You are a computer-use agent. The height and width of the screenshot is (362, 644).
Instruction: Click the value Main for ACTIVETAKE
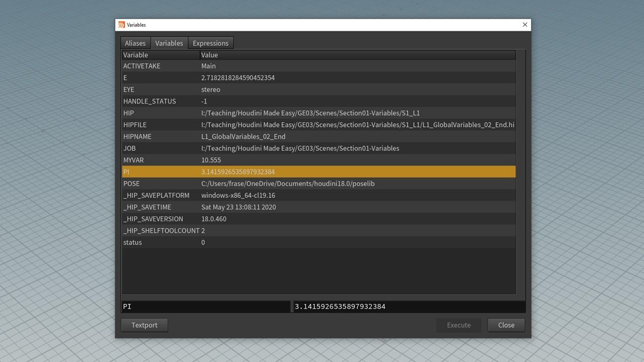(x=208, y=66)
